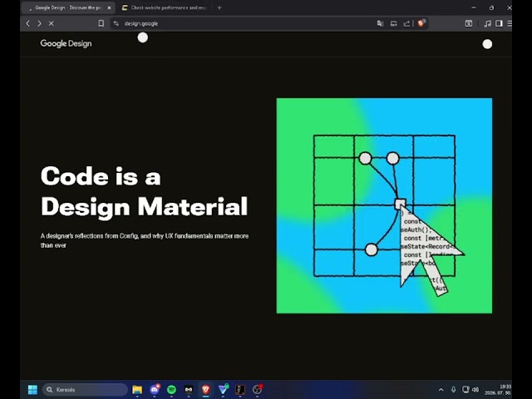Open the share page icon
This screenshot has width=532, height=399.
406,23
